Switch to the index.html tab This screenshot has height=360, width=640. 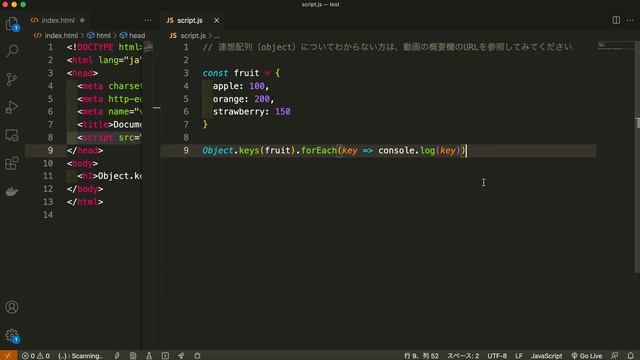tap(58, 20)
